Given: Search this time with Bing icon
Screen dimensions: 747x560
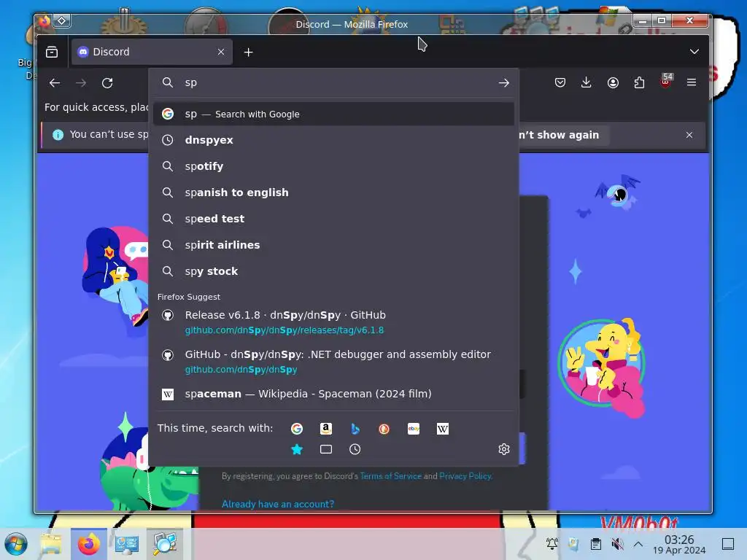Looking at the screenshot, I should pyautogui.click(x=355, y=429).
